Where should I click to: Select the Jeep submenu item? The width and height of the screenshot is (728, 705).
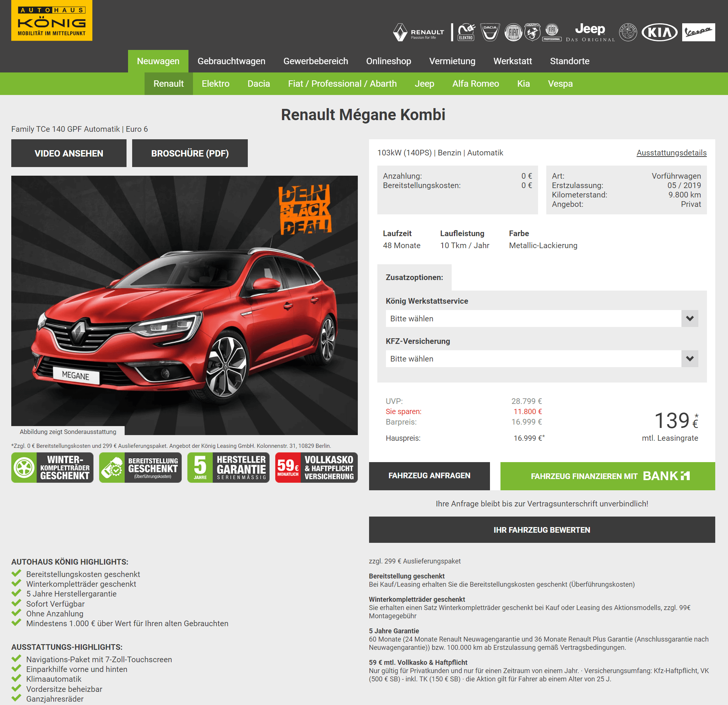pos(424,84)
